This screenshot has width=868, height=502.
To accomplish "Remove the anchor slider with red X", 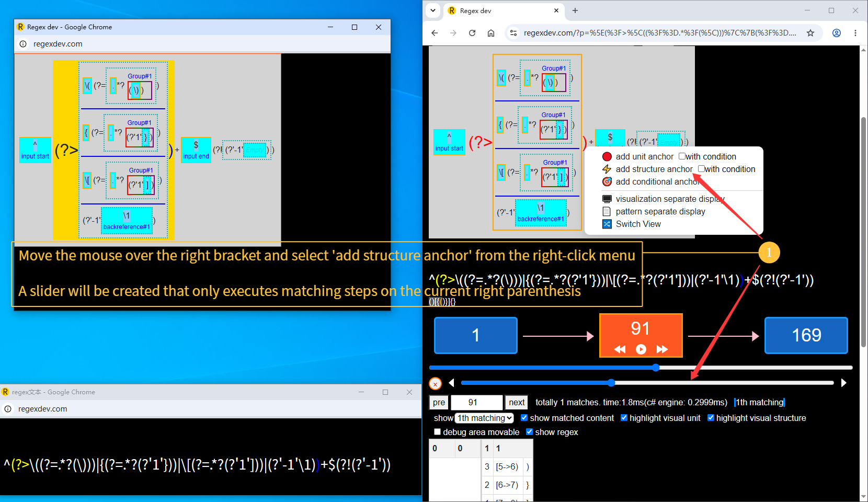I will click(435, 384).
